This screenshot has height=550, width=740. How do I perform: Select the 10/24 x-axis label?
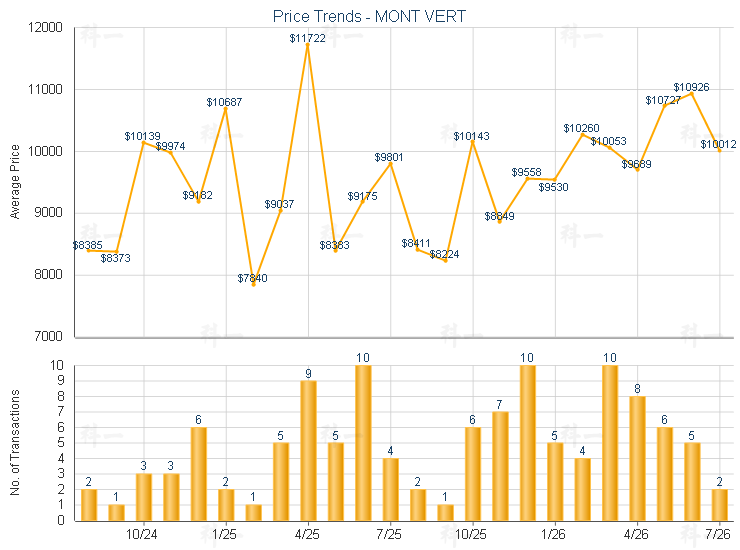click(x=142, y=534)
